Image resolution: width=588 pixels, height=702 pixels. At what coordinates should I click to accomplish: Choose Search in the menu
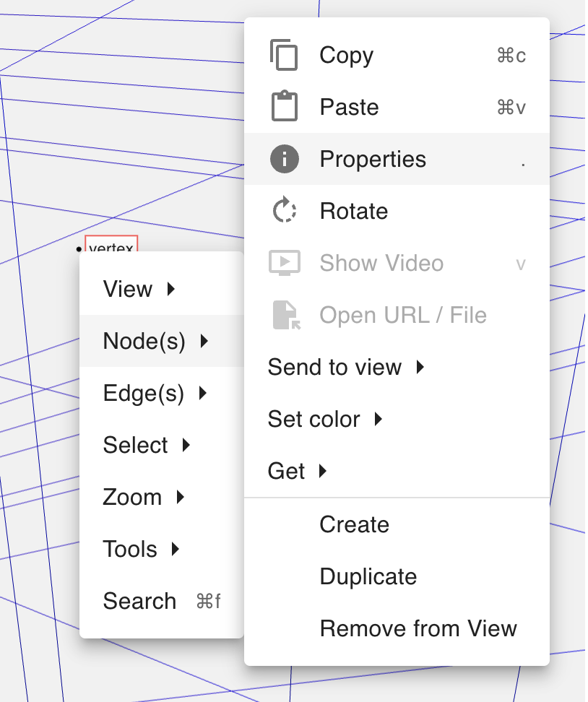point(140,601)
